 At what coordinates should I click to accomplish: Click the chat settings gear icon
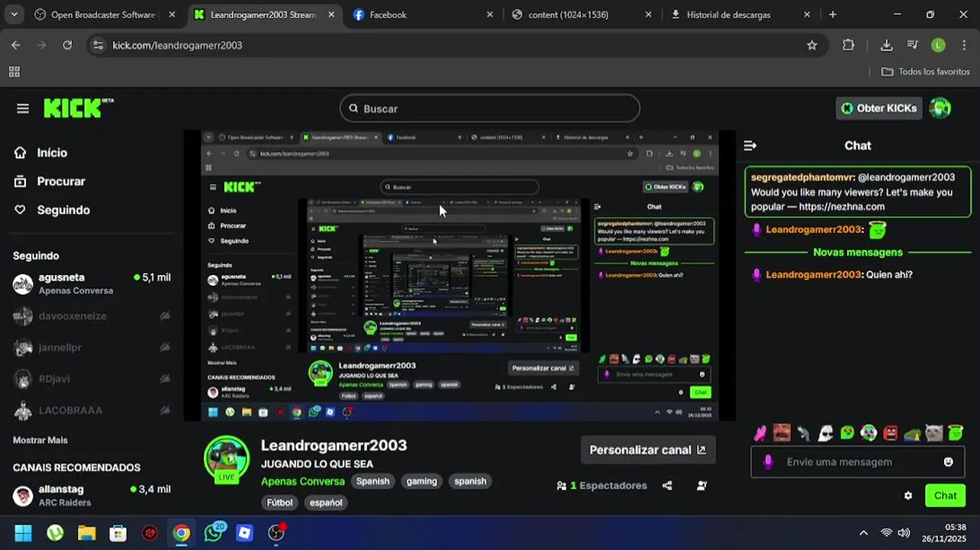[x=908, y=496]
